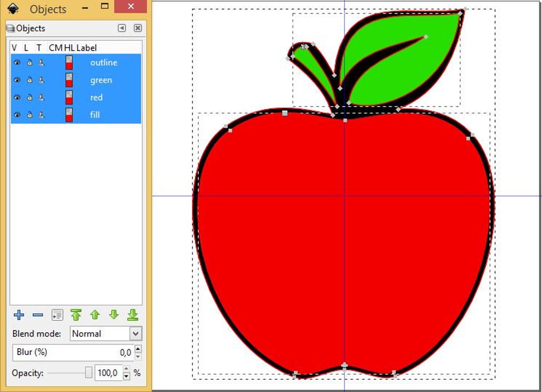Close the Objects docked panel with its X
Screen dimensions: 542x392
(x=137, y=28)
